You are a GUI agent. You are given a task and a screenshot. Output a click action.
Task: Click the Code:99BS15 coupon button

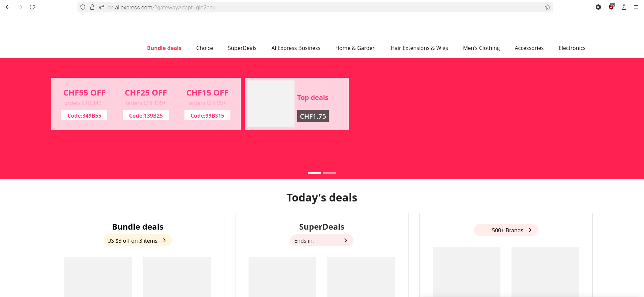coord(207,116)
